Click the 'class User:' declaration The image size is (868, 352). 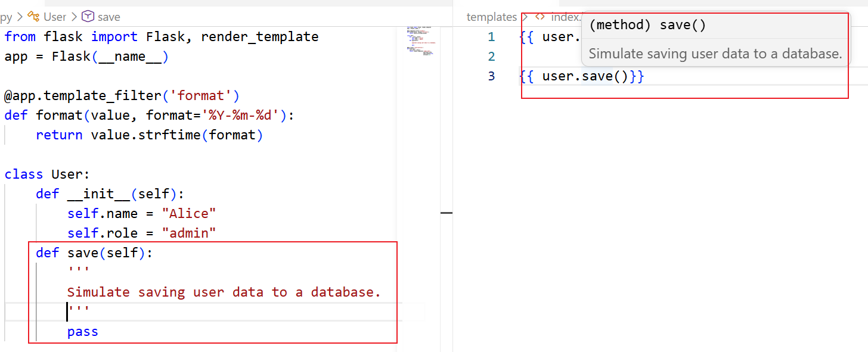coord(47,175)
